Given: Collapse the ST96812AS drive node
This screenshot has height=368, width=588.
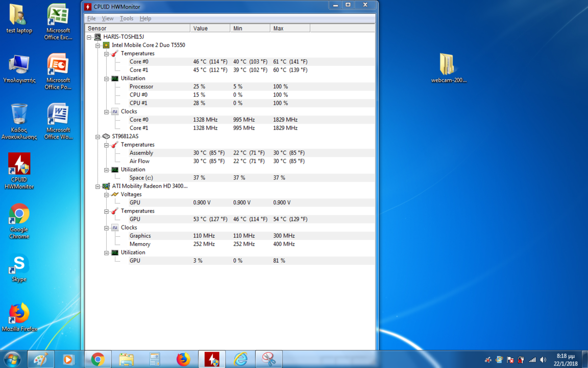Looking at the screenshot, I should (x=97, y=136).
